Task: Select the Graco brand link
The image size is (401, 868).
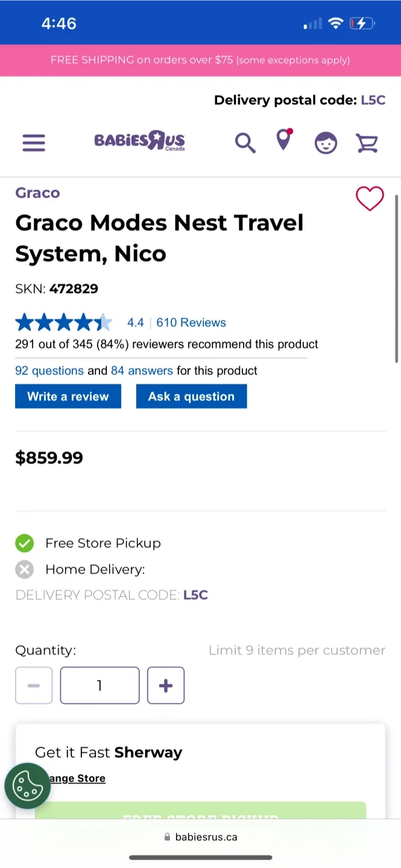Action: (37, 192)
